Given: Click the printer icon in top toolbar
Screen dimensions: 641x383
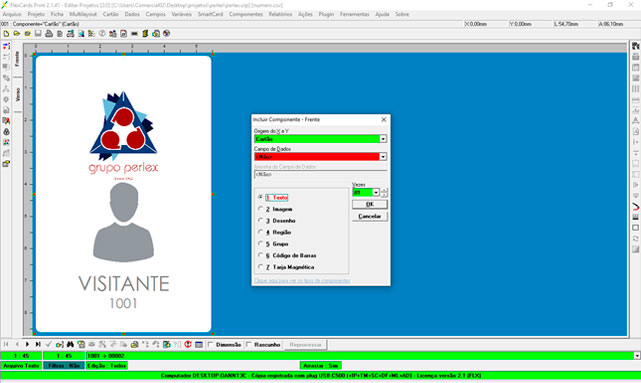Looking at the screenshot, I should click(49, 34).
